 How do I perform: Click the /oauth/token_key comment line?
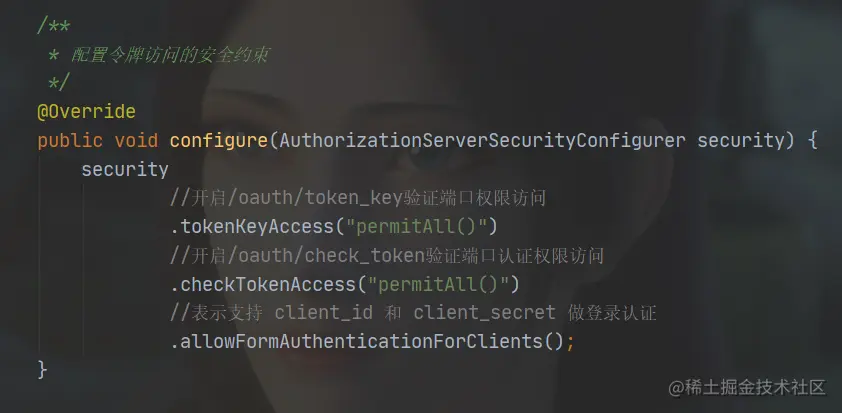click(x=358, y=198)
